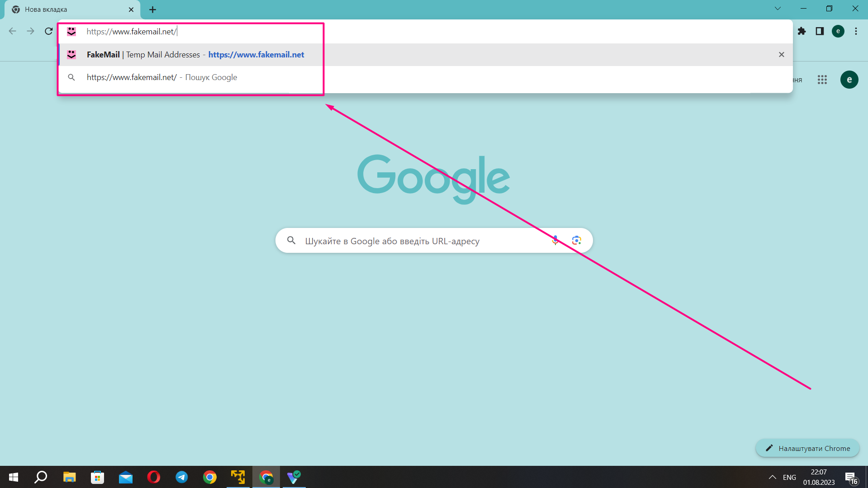Search by image with Google Lens icon
This screenshot has width=868, height=488.
point(576,241)
